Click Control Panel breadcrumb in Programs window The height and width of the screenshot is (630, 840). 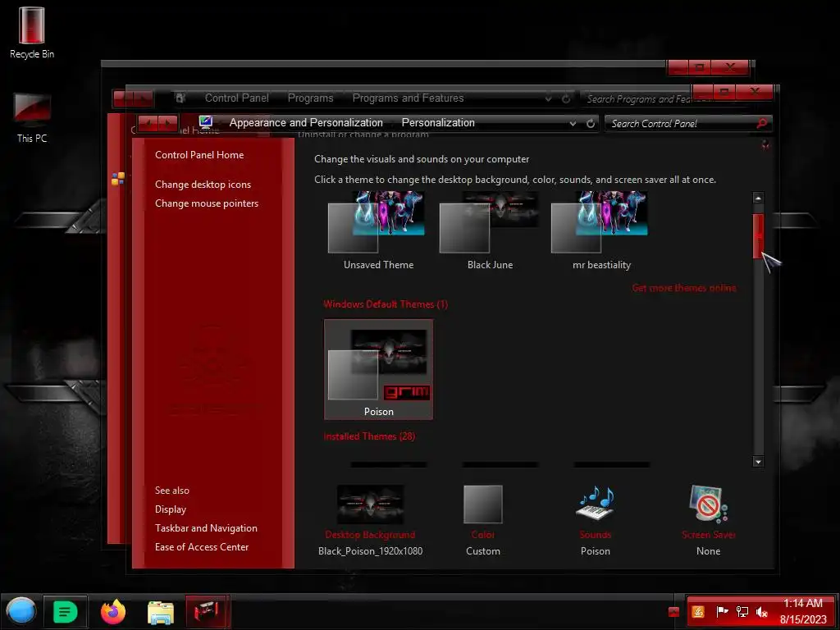[237, 98]
